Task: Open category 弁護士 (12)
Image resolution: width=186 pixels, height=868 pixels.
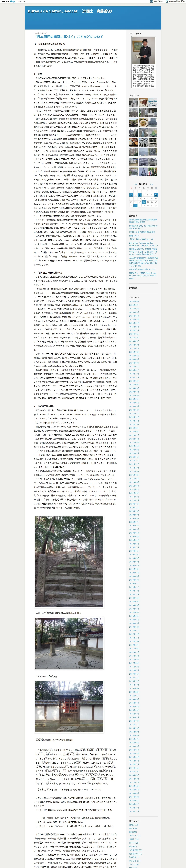Action: click(134, 839)
